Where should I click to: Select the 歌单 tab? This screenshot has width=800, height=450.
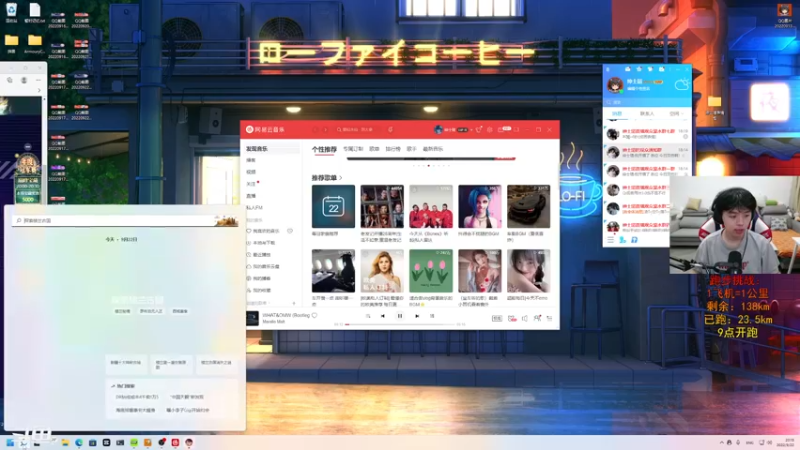click(x=374, y=149)
